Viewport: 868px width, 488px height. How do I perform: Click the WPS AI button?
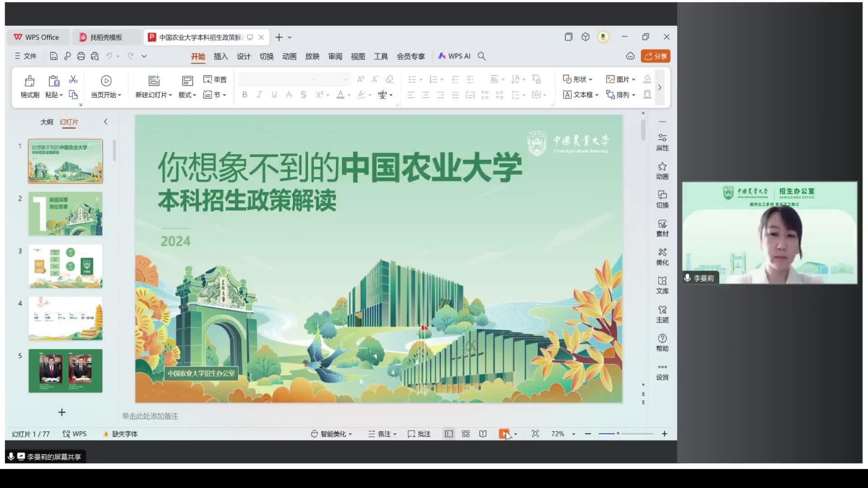[x=454, y=56]
